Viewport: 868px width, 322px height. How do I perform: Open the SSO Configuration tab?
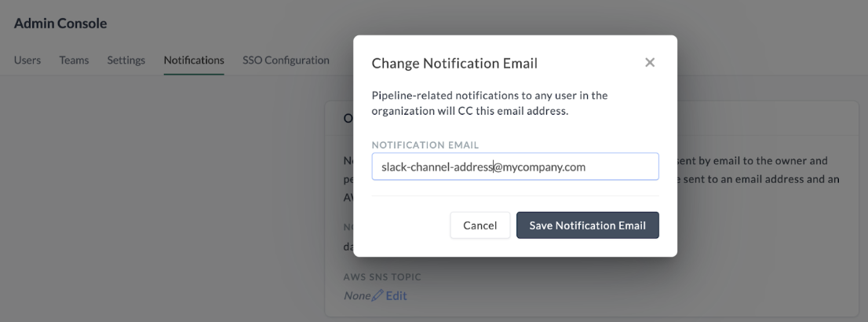pyautogui.click(x=286, y=60)
